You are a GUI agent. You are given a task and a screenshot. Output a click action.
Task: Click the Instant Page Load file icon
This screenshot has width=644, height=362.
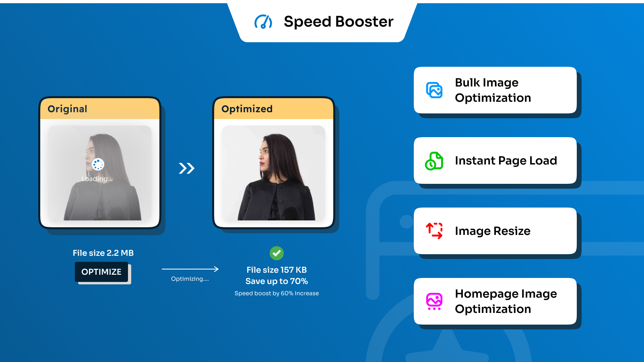click(434, 161)
